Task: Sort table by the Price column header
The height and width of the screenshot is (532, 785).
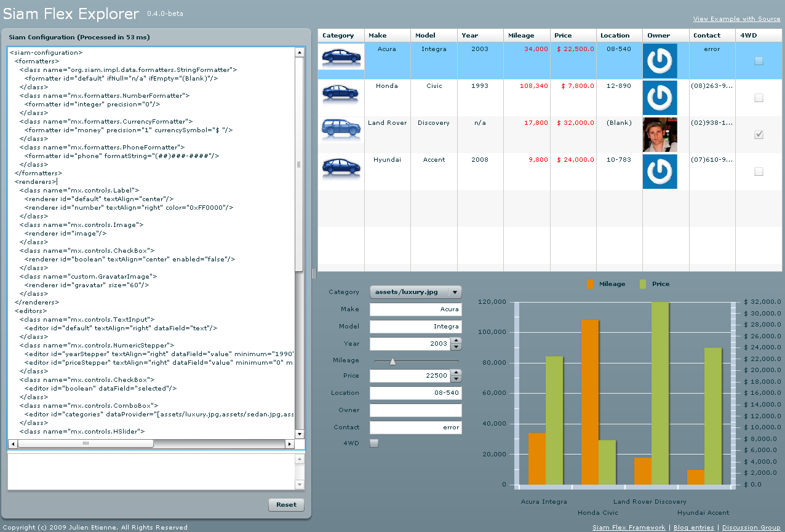Action: click(x=573, y=36)
